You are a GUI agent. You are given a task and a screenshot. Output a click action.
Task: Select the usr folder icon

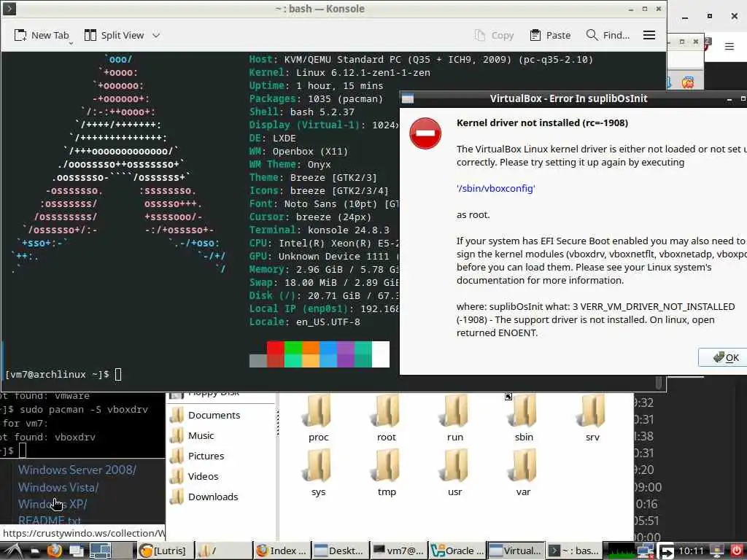[x=455, y=466]
